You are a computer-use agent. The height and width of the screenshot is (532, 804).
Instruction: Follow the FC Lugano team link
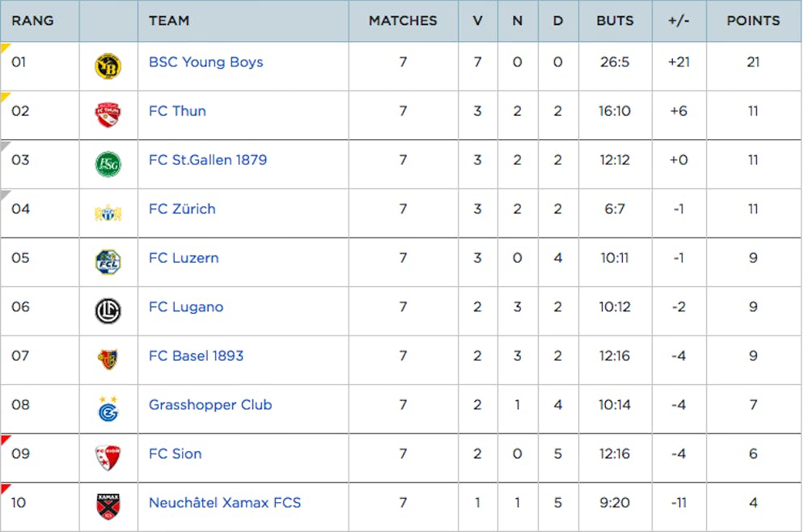point(186,307)
